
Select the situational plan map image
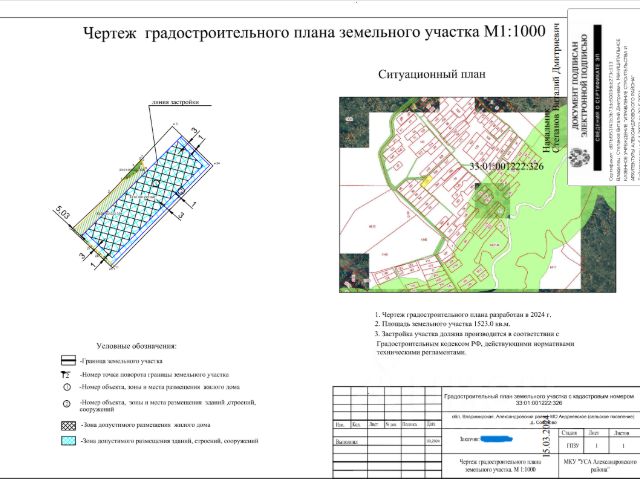(x=477, y=195)
